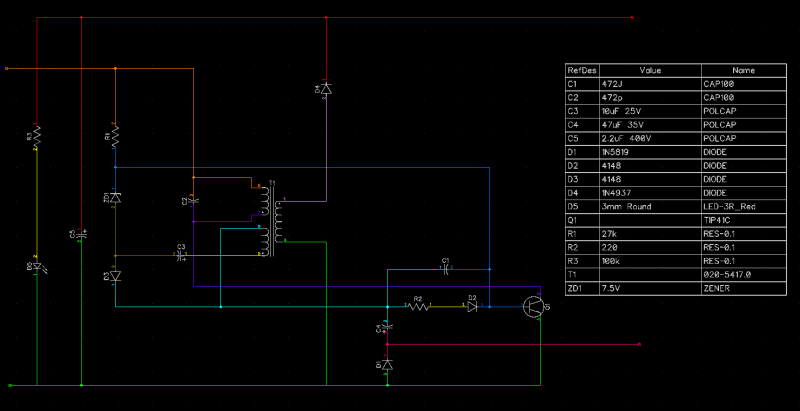
Task: Click the 1N5819 value cell
Action: point(651,152)
